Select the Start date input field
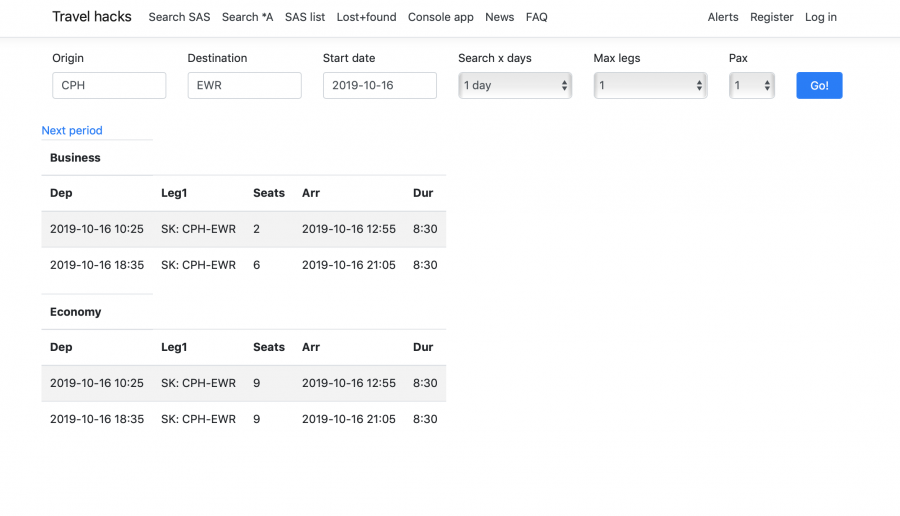 (379, 86)
